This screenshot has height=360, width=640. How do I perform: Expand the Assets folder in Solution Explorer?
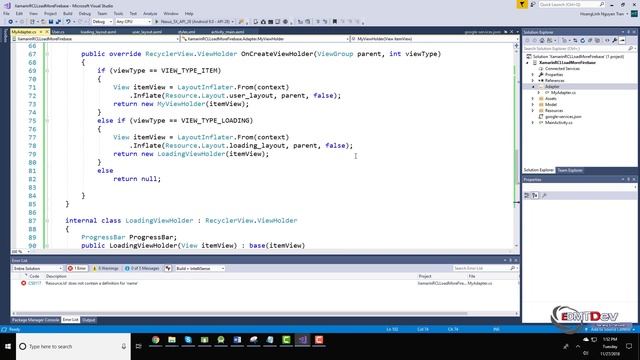click(x=533, y=99)
